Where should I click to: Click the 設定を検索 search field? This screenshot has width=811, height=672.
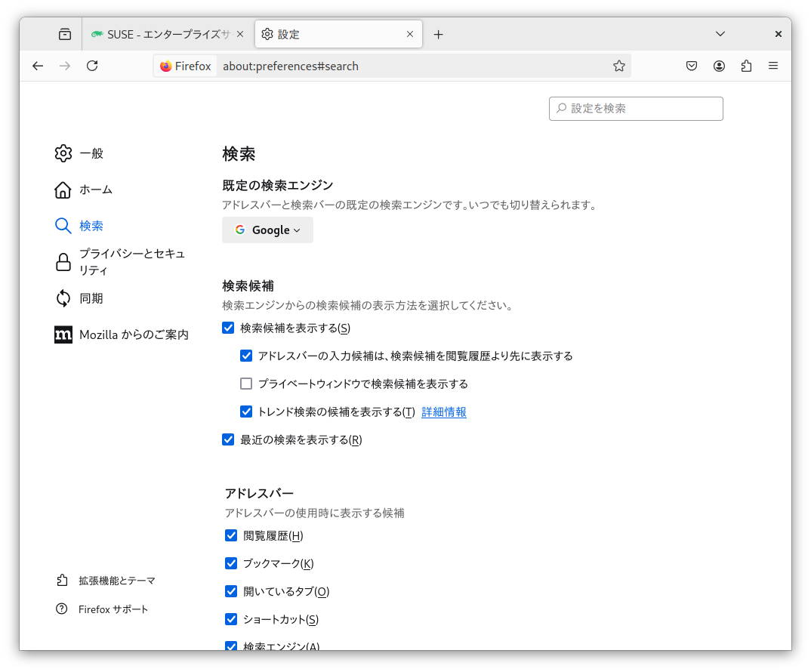(x=636, y=108)
